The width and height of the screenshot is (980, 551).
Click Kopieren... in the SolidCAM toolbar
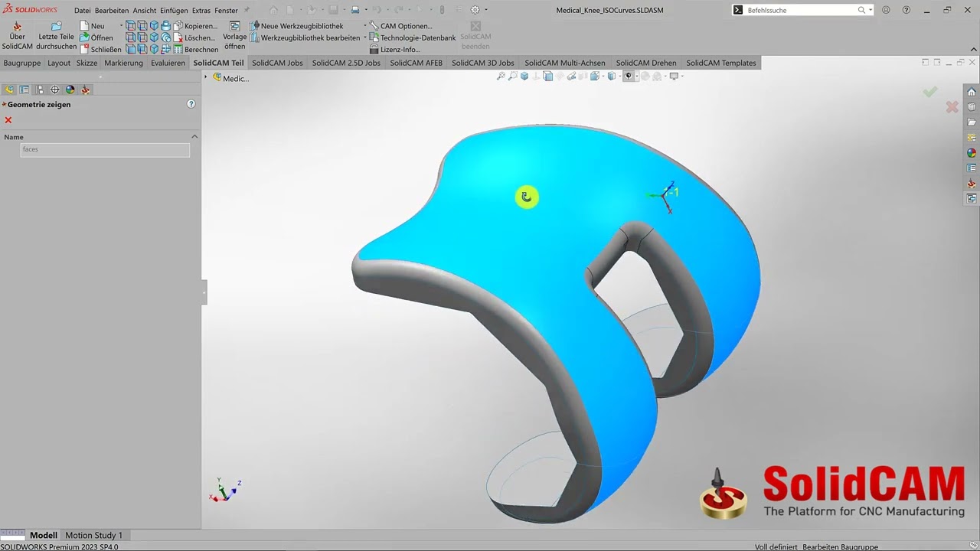pyautogui.click(x=195, y=26)
